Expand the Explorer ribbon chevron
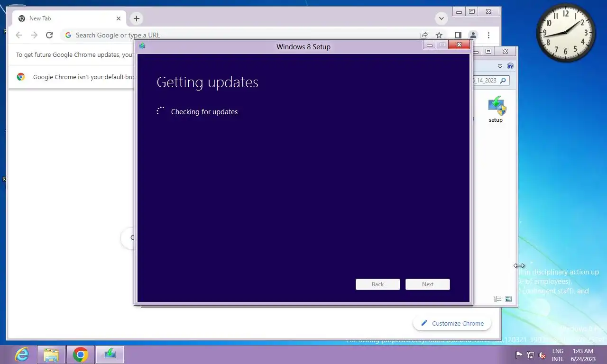 [x=500, y=66]
